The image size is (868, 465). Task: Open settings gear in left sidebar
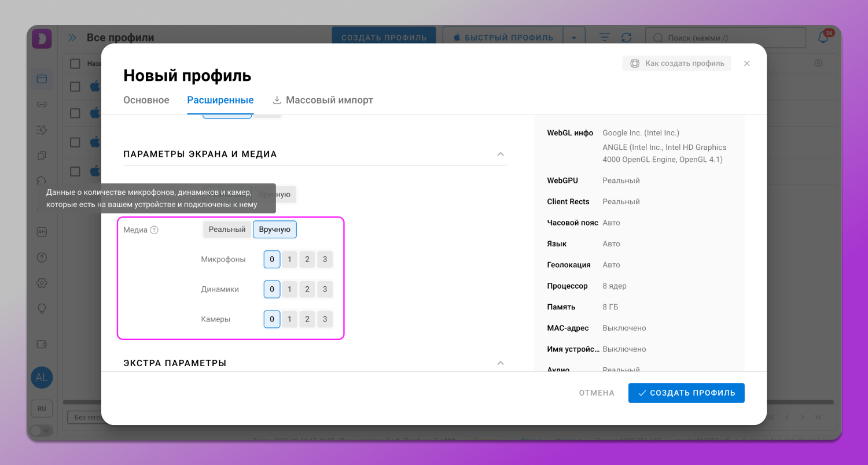(42, 283)
